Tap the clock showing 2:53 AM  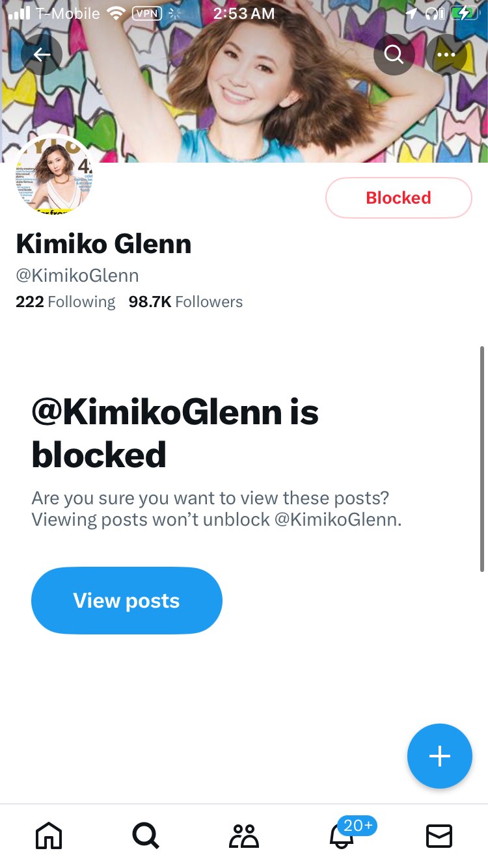244,14
